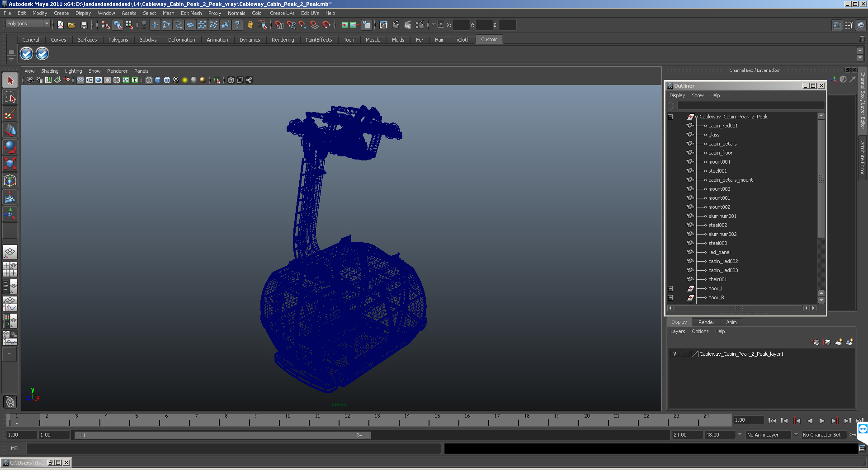Screen dimensions: 868x470
Task: Choose the Scale tool cube icon
Action: click(10, 163)
